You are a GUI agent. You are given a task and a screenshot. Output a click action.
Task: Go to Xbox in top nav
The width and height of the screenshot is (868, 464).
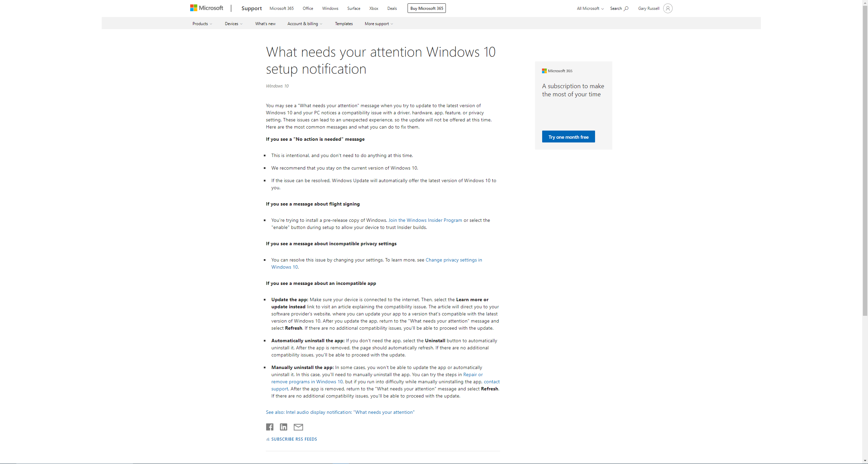(x=374, y=8)
